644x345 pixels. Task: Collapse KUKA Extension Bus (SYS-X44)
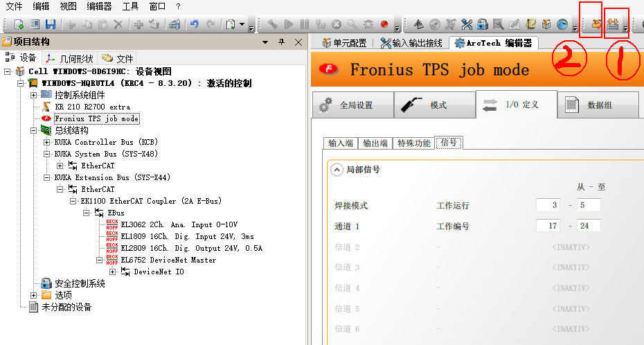(x=47, y=178)
